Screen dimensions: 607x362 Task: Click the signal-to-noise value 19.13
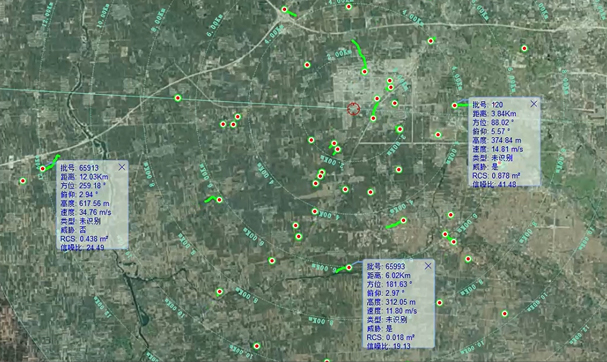pyautogui.click(x=401, y=346)
